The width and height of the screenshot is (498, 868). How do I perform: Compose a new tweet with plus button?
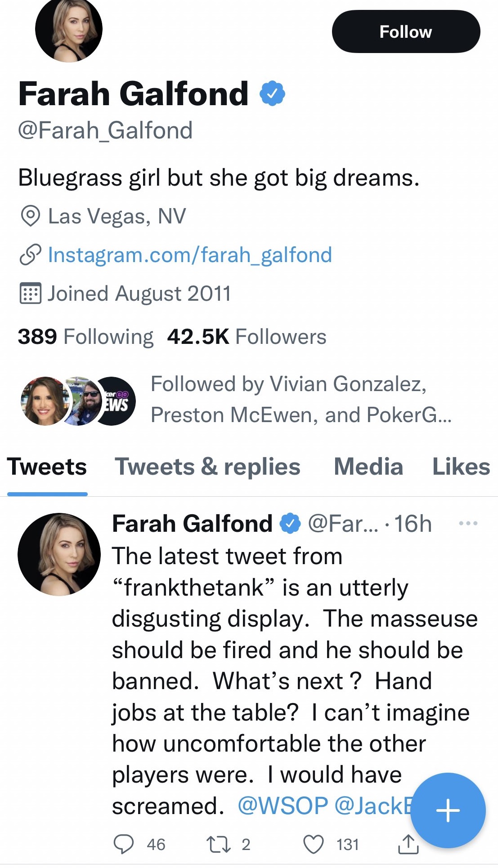(x=448, y=810)
